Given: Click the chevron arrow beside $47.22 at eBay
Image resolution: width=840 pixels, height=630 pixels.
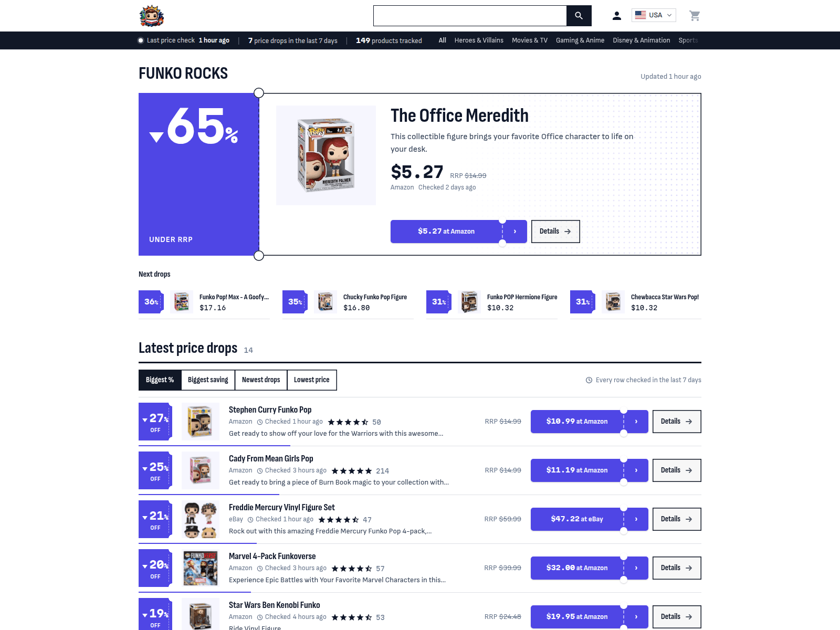Looking at the screenshot, I should (x=636, y=519).
